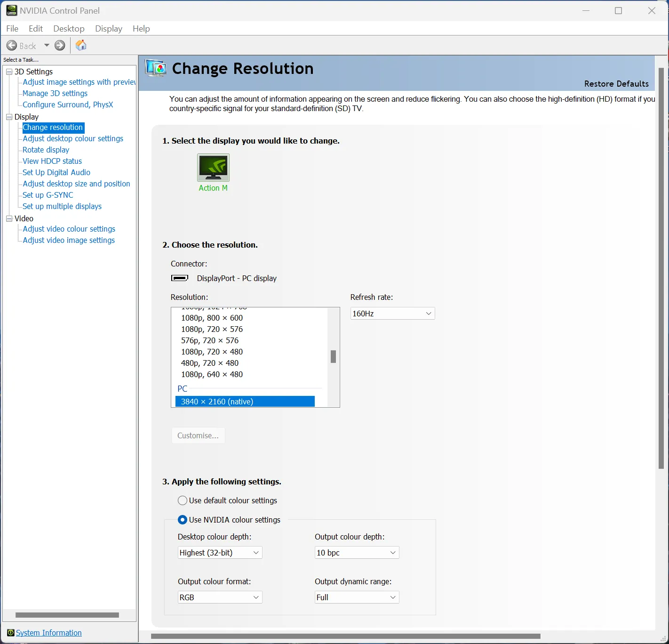Click the Forward arrow toolbar icon

[x=60, y=46]
